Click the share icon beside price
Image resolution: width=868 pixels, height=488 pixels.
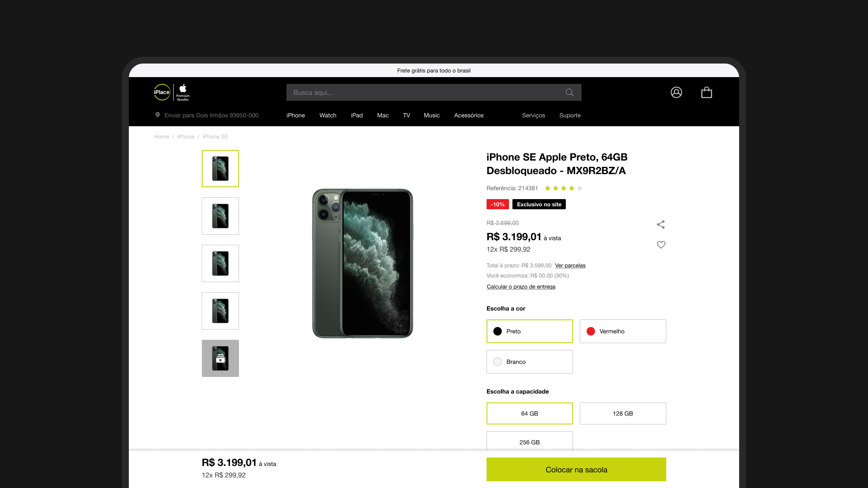coord(661,225)
